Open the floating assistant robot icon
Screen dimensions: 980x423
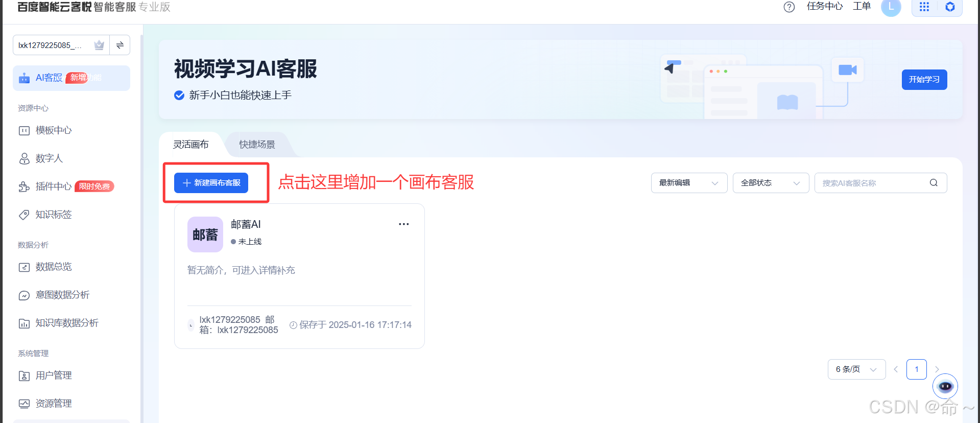pos(945,386)
